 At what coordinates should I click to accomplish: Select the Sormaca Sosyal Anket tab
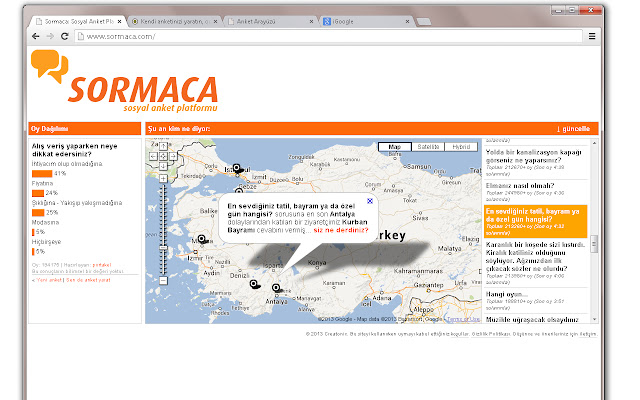(x=76, y=21)
